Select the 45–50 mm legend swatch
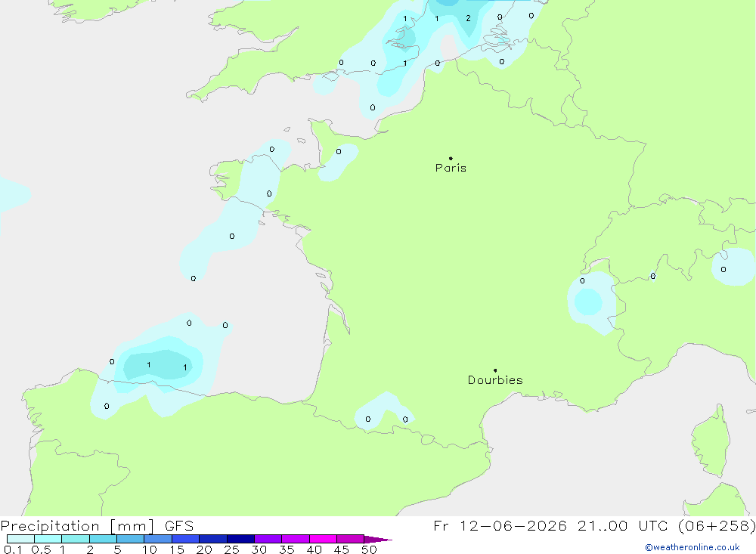Viewport: 756px width, 554px height. pos(351,539)
